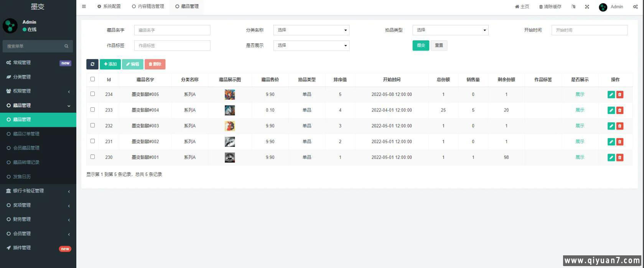Click the search icon in sidebar menu search
The width and height of the screenshot is (644, 268).
click(x=66, y=46)
